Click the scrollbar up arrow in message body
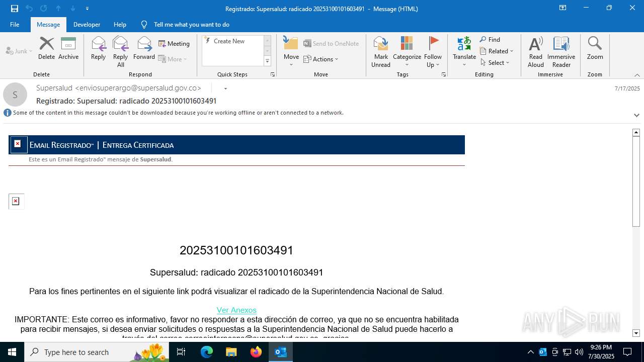The width and height of the screenshot is (644, 362). [636, 133]
